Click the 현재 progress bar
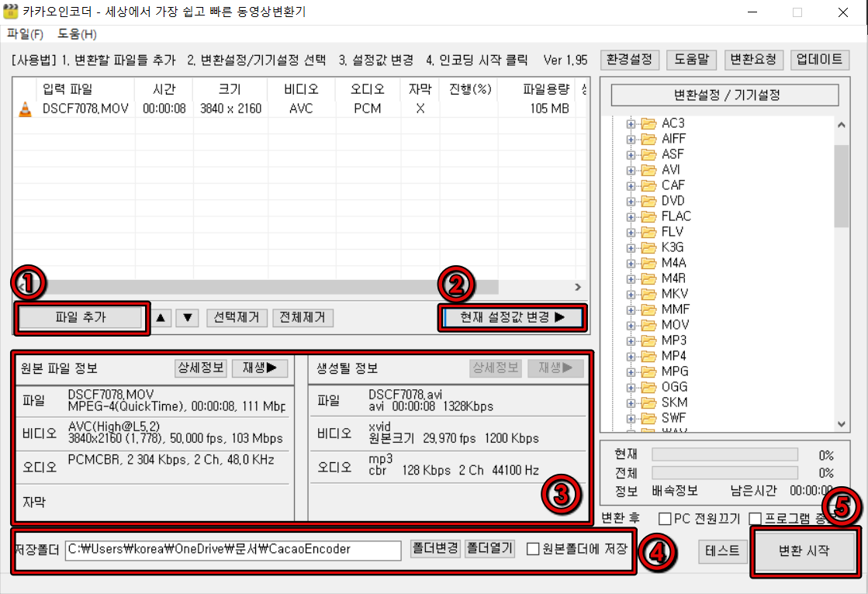868x594 pixels. click(x=724, y=454)
